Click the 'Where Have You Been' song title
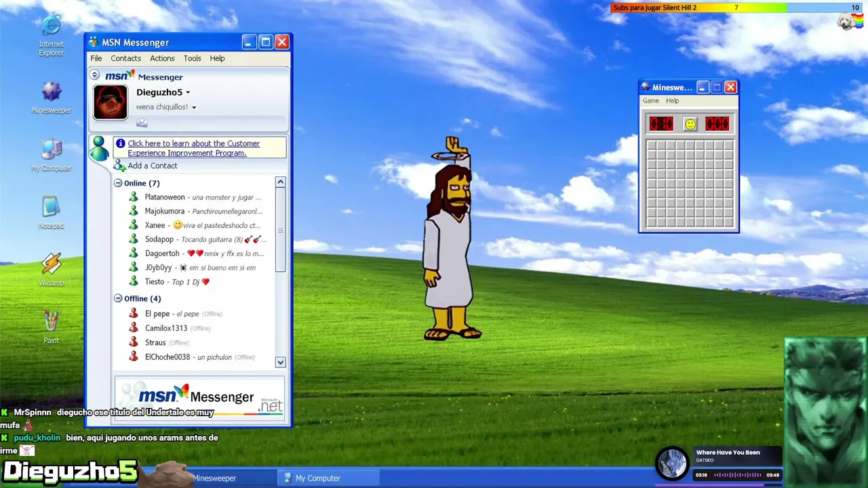Image resolution: width=868 pixels, height=488 pixels. pyautogui.click(x=728, y=452)
